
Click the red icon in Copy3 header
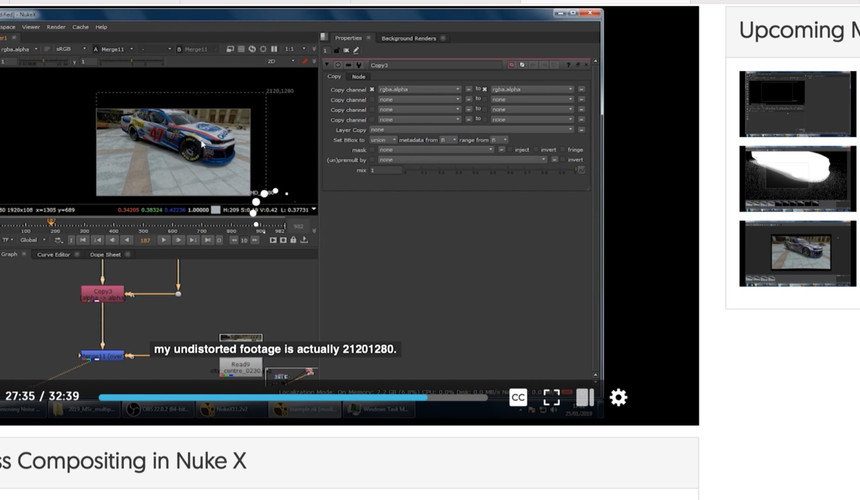512,65
